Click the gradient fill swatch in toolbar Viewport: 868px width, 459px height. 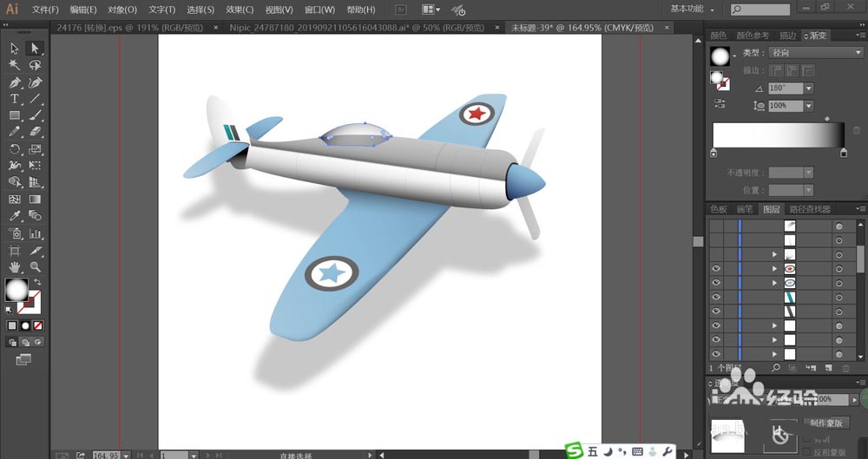[16, 290]
